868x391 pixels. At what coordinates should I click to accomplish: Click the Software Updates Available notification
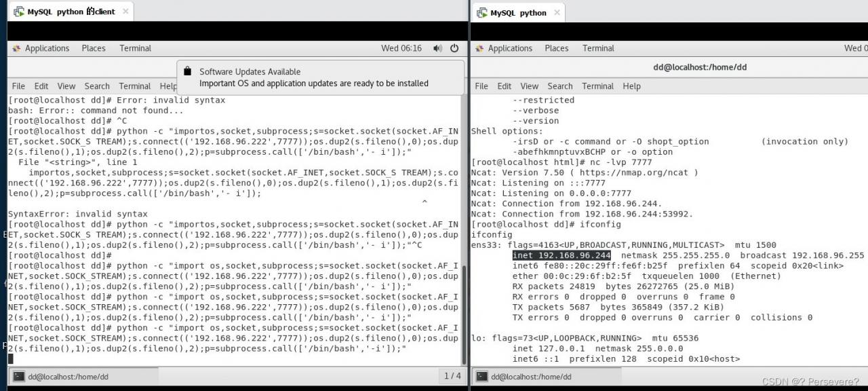[x=321, y=77]
